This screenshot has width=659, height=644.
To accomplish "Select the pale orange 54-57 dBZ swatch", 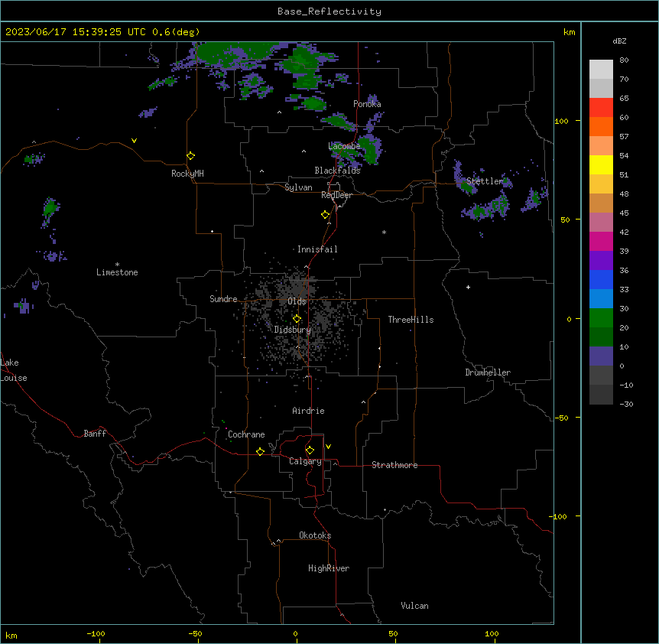I will [x=601, y=146].
